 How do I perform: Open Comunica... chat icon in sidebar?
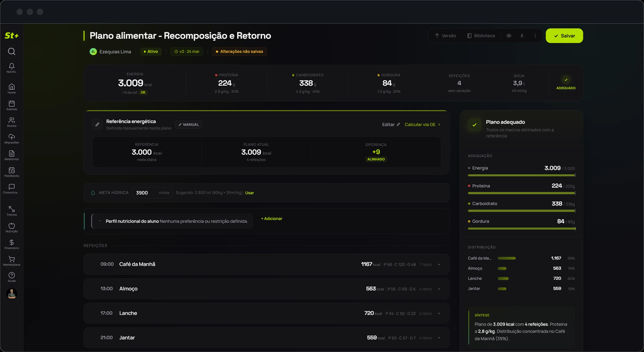(x=12, y=189)
